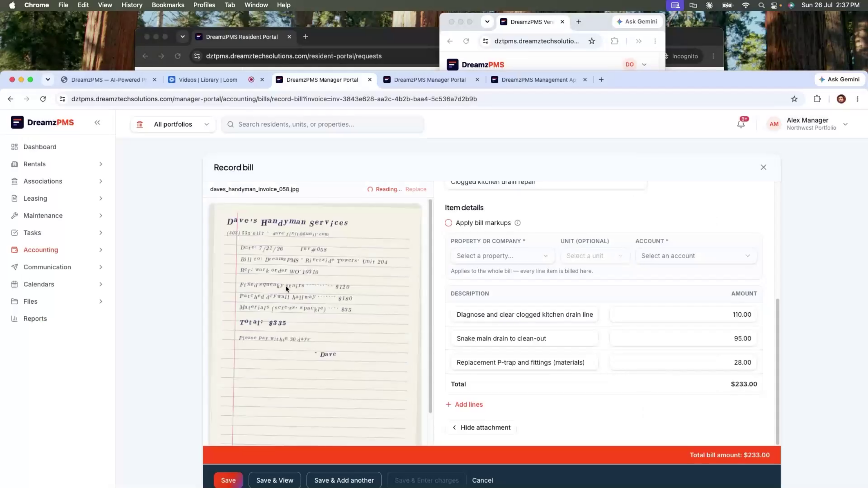The width and height of the screenshot is (868, 488).
Task: Edit the Snake main drain description field
Action: pos(524,339)
